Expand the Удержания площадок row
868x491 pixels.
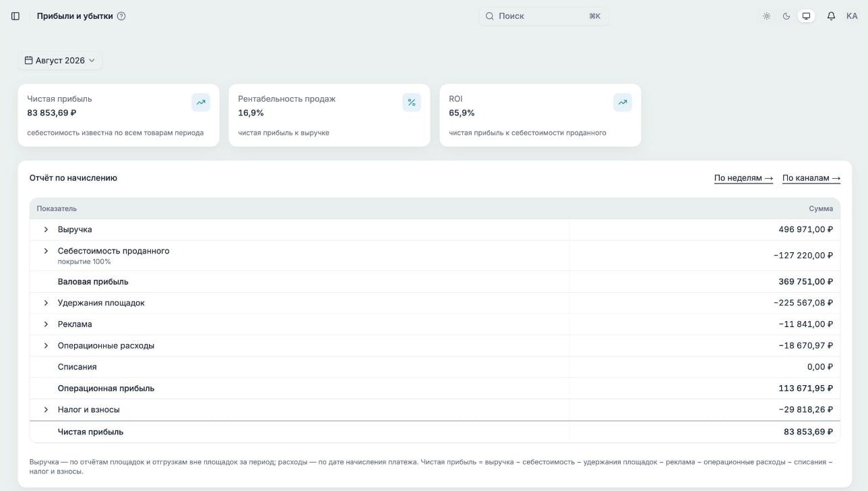[x=46, y=304]
